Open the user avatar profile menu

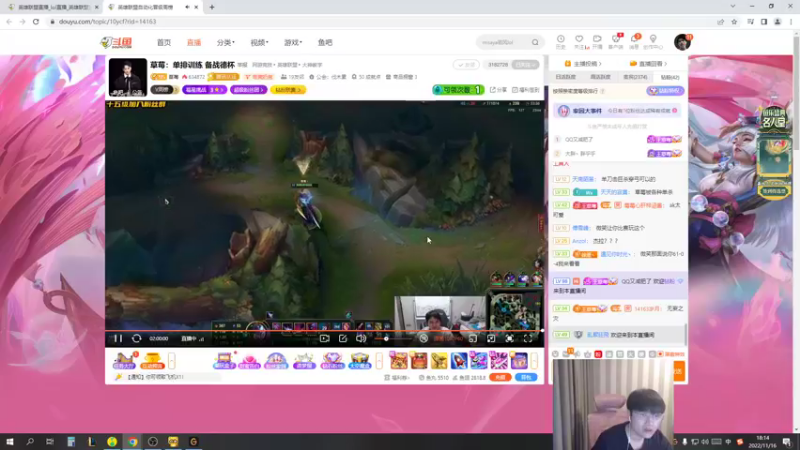tap(682, 42)
